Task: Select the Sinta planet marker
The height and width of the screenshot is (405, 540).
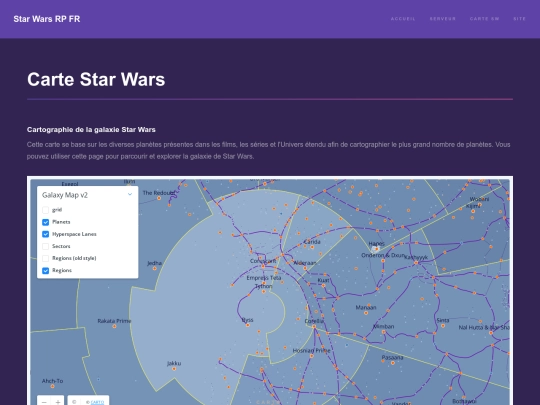Action: click(443, 326)
